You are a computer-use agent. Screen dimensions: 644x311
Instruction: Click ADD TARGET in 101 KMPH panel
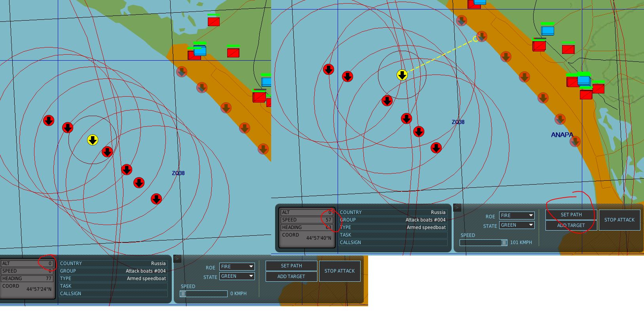pyautogui.click(x=571, y=225)
